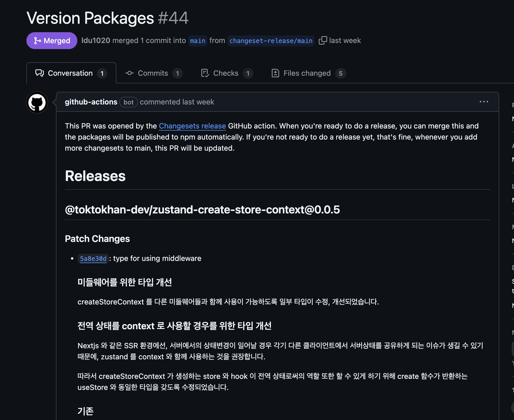Click the Conversation tab speech bubble icon
This screenshot has height=420, width=514.
pos(40,73)
